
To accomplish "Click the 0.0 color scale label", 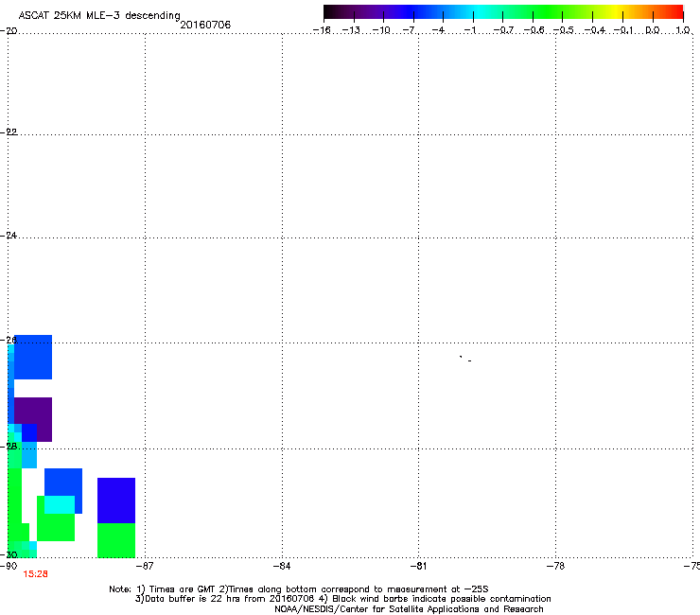I will pyautogui.click(x=653, y=30).
